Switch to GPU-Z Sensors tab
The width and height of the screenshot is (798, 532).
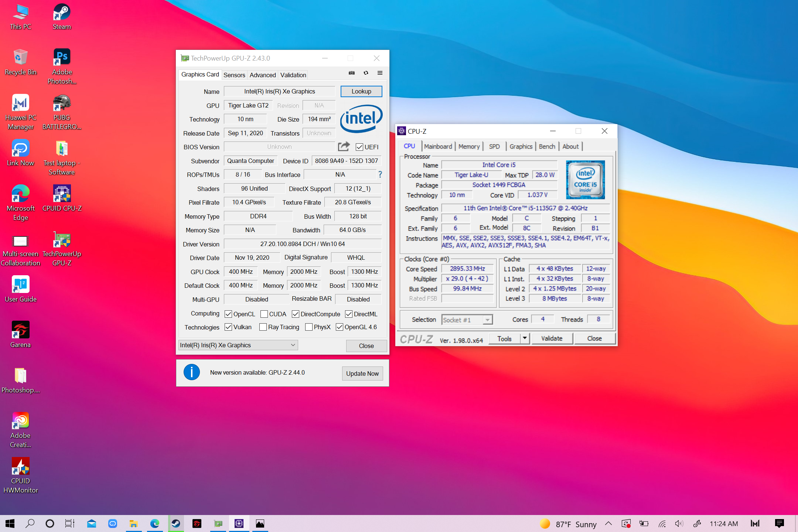234,75
